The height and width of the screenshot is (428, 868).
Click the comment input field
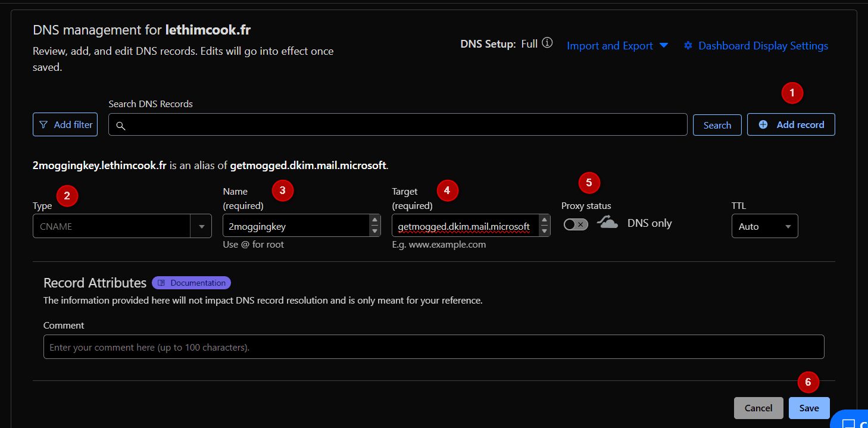tap(433, 346)
